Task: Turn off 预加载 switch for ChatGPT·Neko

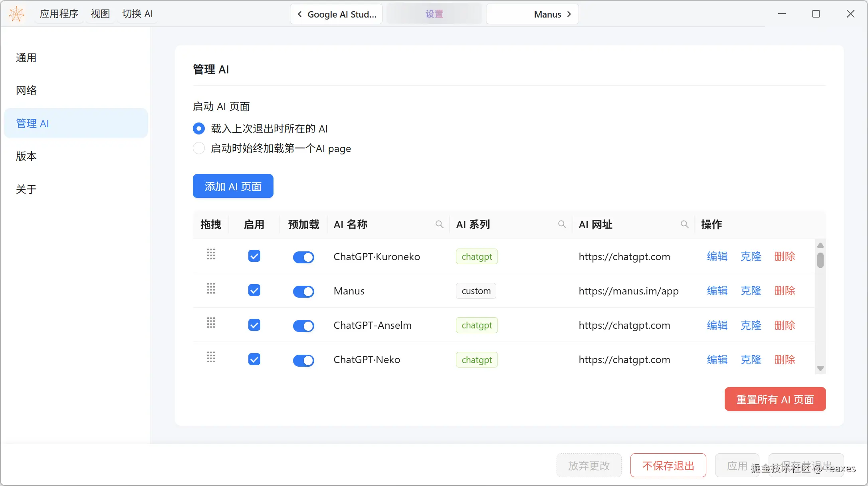Action: click(303, 360)
